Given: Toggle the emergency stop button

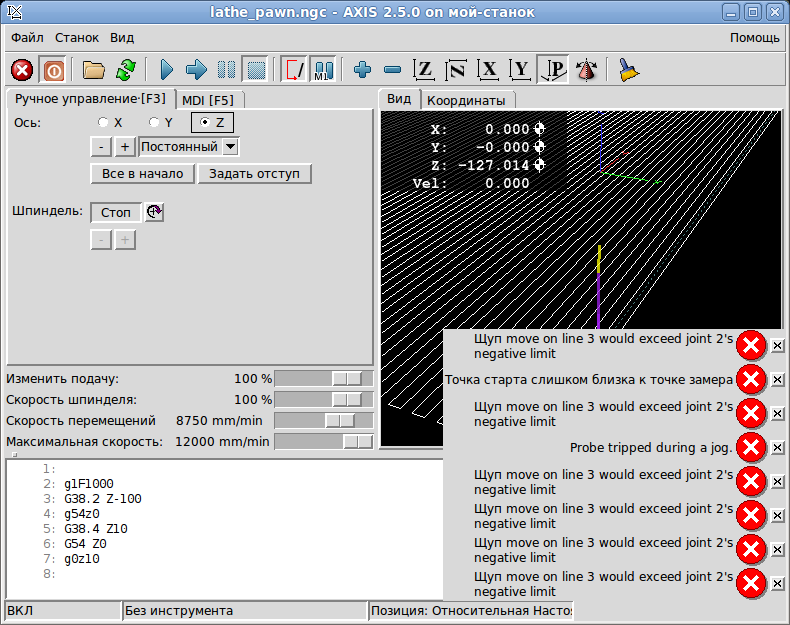Looking at the screenshot, I should pyautogui.click(x=22, y=70).
